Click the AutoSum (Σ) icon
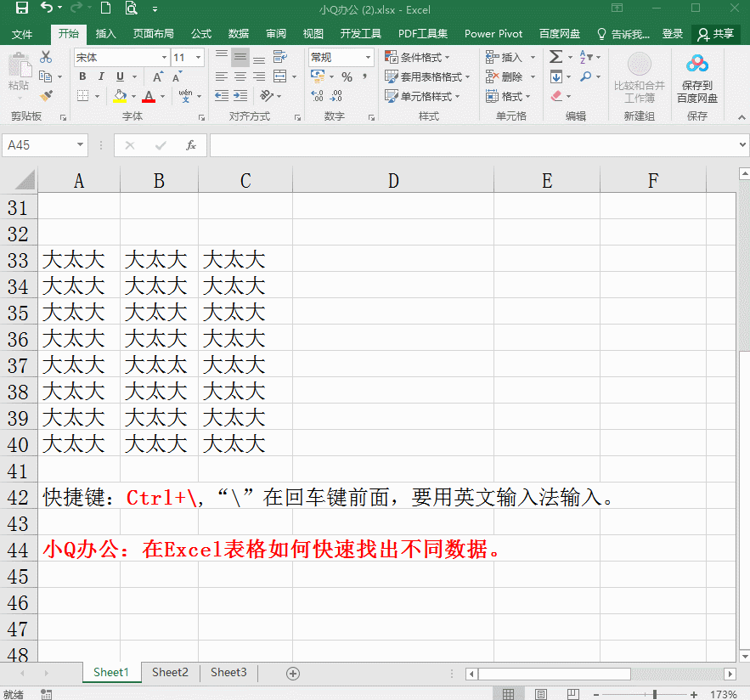 555,56
